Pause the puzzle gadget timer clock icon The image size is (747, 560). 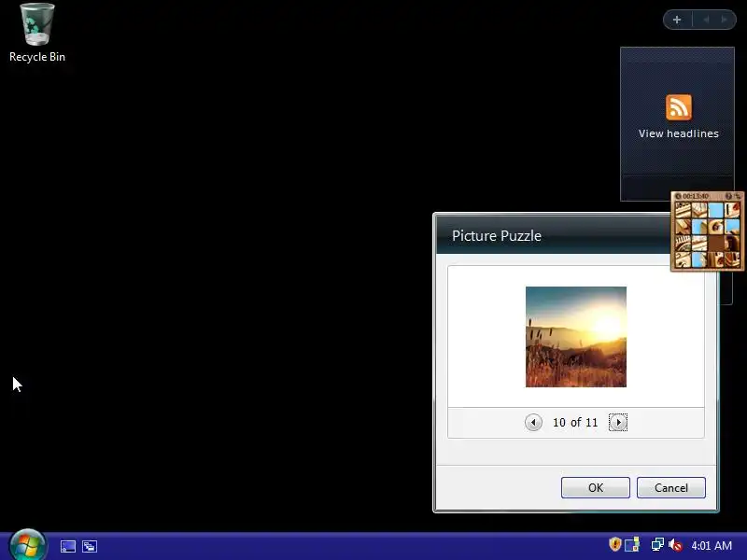(678, 196)
